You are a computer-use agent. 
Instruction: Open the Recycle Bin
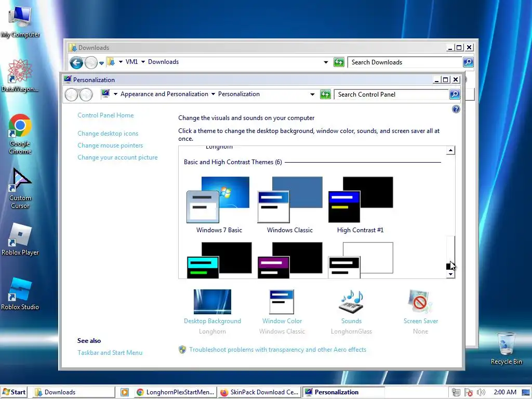coord(506,348)
